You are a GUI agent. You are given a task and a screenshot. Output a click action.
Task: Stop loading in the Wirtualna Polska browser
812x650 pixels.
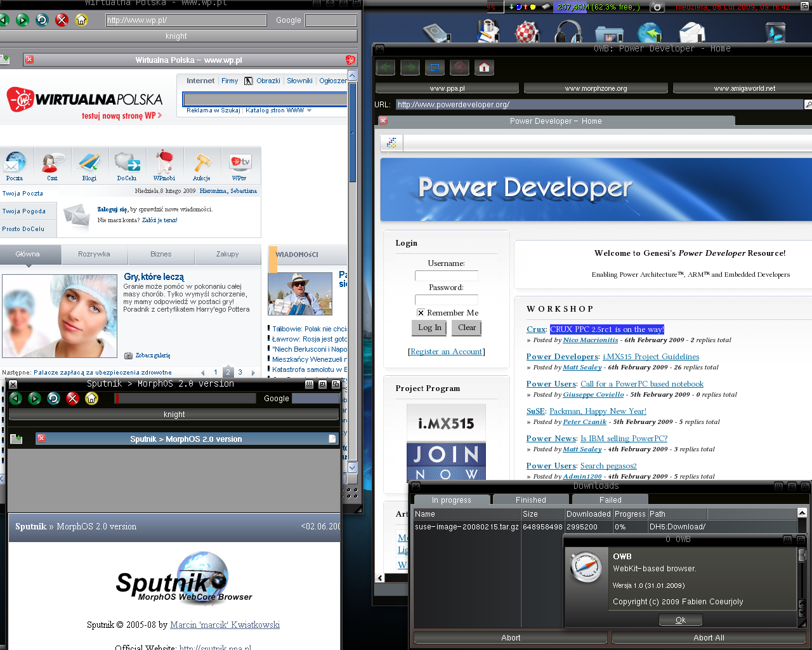click(62, 20)
